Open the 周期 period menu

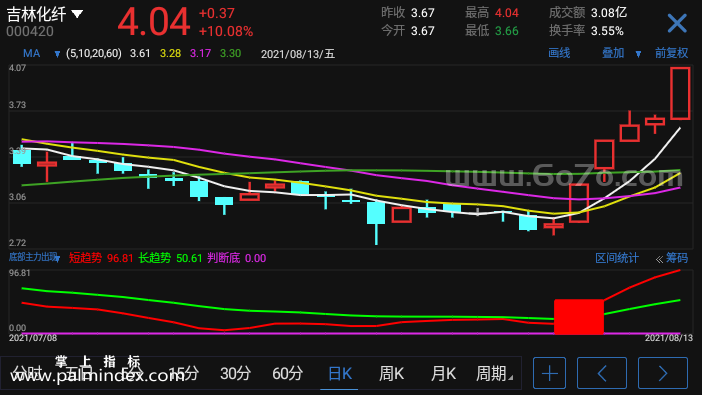[494, 374]
